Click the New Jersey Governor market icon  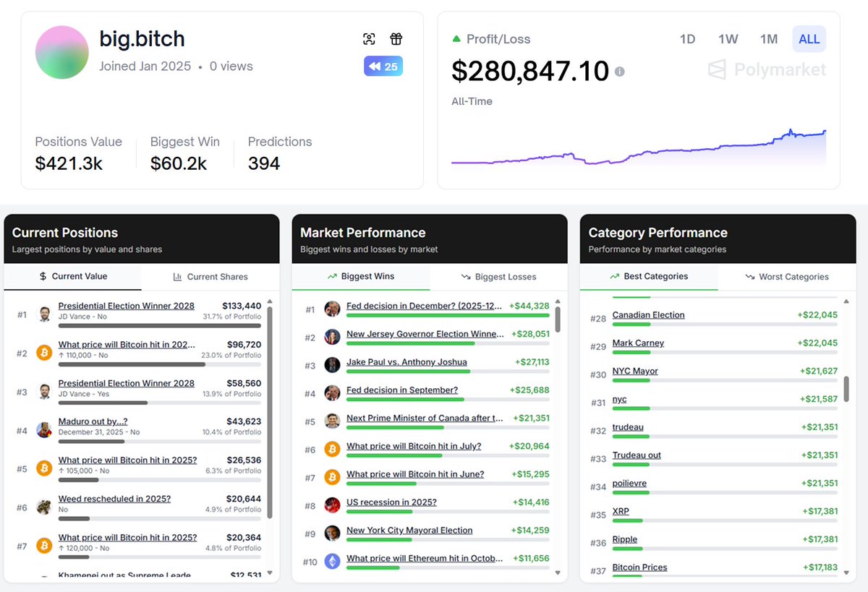click(x=333, y=338)
